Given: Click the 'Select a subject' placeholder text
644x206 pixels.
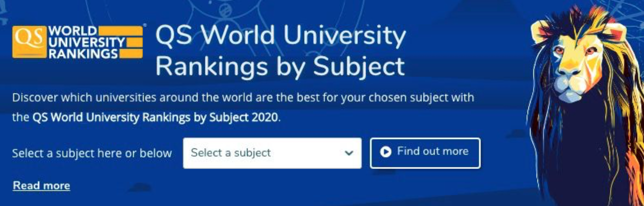Looking at the screenshot, I should [230, 153].
